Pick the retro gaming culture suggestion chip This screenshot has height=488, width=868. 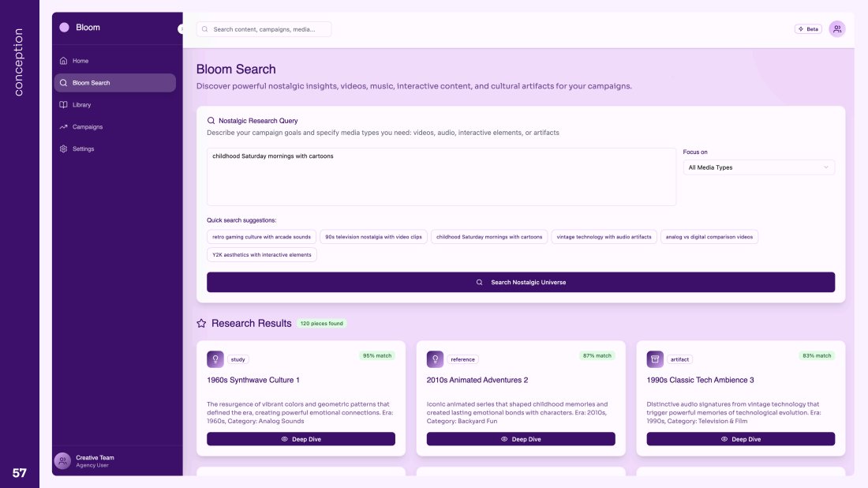262,237
